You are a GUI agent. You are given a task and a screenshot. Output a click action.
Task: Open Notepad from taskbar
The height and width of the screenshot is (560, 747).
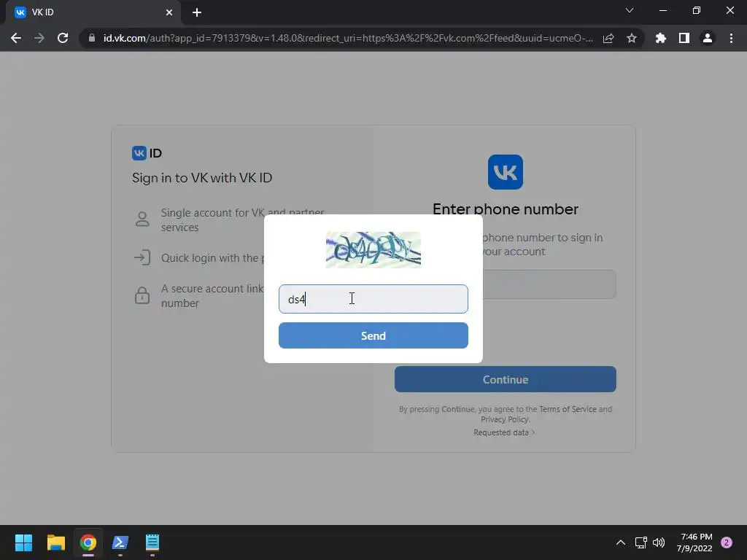click(152, 542)
